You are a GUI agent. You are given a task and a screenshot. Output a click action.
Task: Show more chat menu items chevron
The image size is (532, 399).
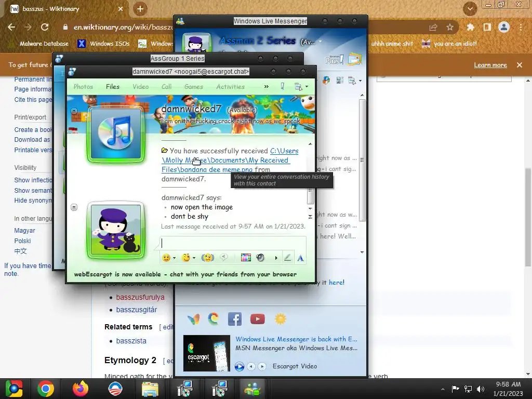point(267,87)
